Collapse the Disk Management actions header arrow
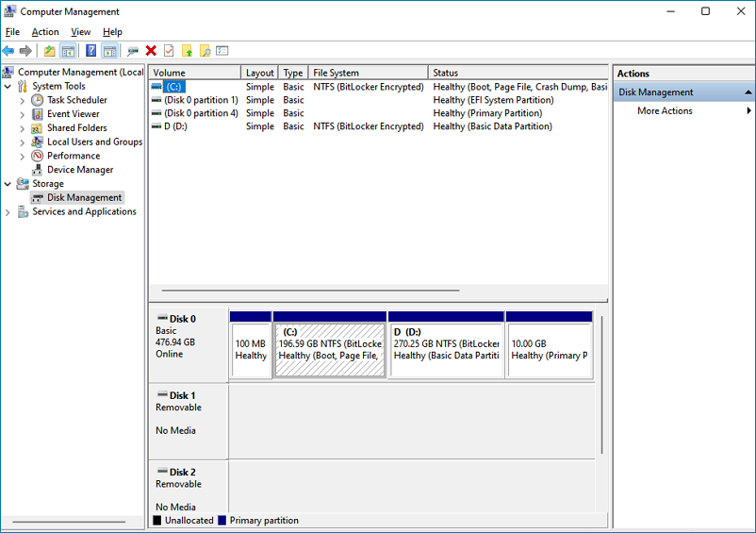 748,92
